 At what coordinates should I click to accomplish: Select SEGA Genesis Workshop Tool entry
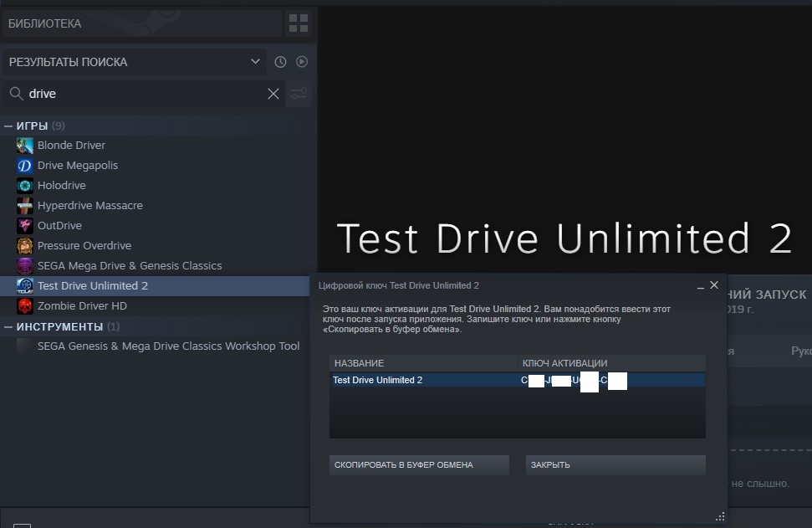pyautogui.click(x=156, y=346)
